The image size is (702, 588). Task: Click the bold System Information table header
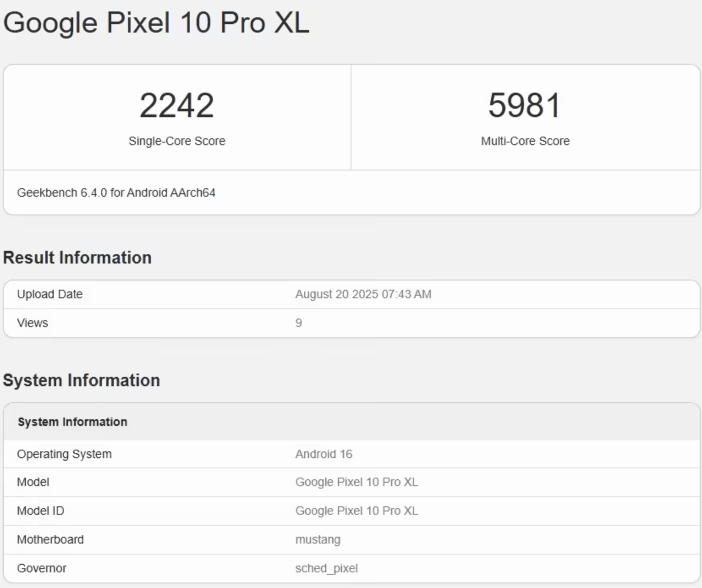tap(72, 422)
